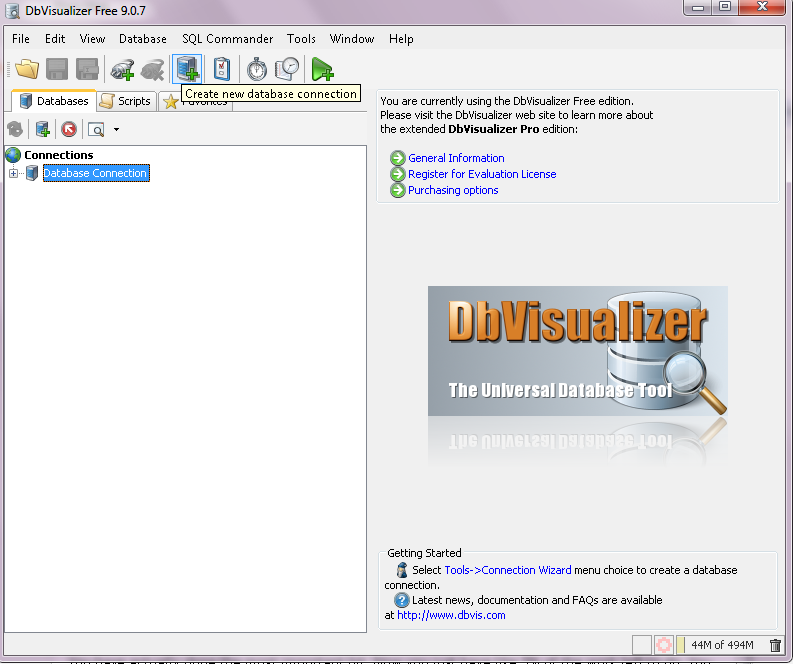
Task: Click the reload icon in Databases panel
Action: (x=16, y=129)
